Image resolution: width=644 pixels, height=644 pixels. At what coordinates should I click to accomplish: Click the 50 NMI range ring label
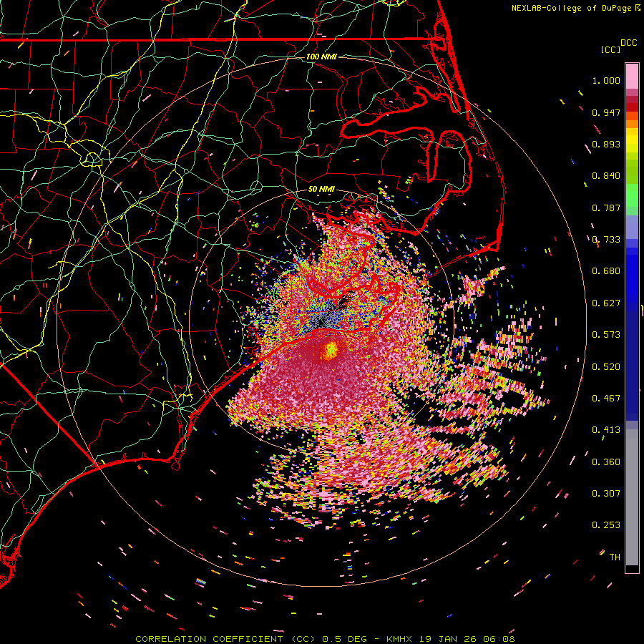click(x=321, y=190)
